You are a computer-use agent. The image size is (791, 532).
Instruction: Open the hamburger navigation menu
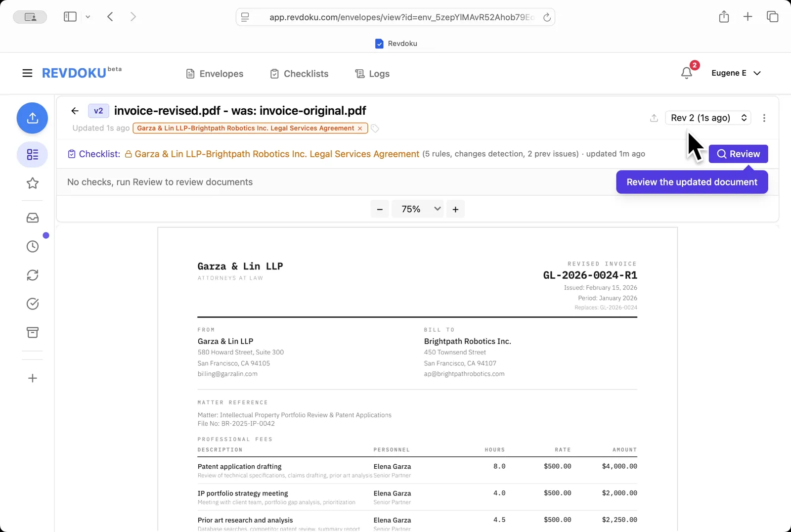[27, 73]
